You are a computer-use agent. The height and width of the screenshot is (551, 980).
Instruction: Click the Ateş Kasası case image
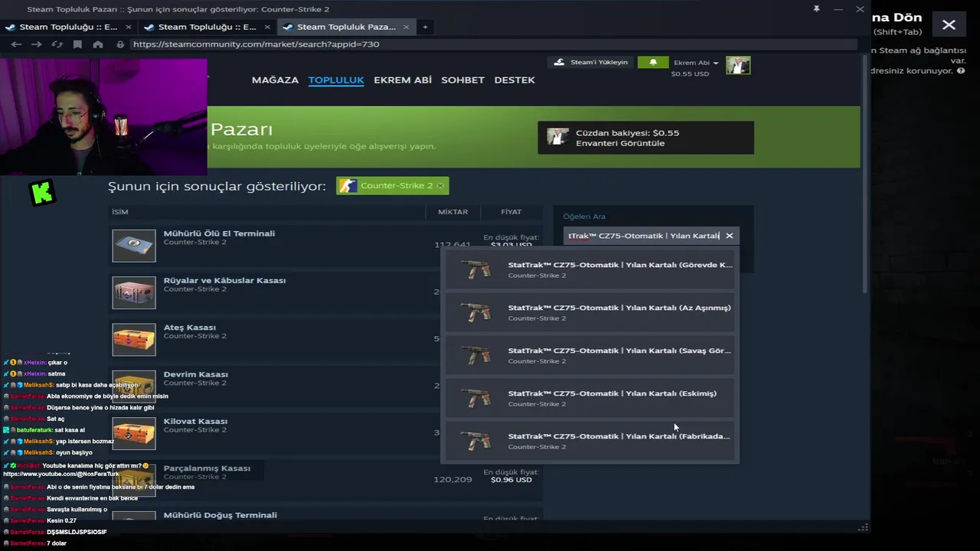click(x=134, y=340)
